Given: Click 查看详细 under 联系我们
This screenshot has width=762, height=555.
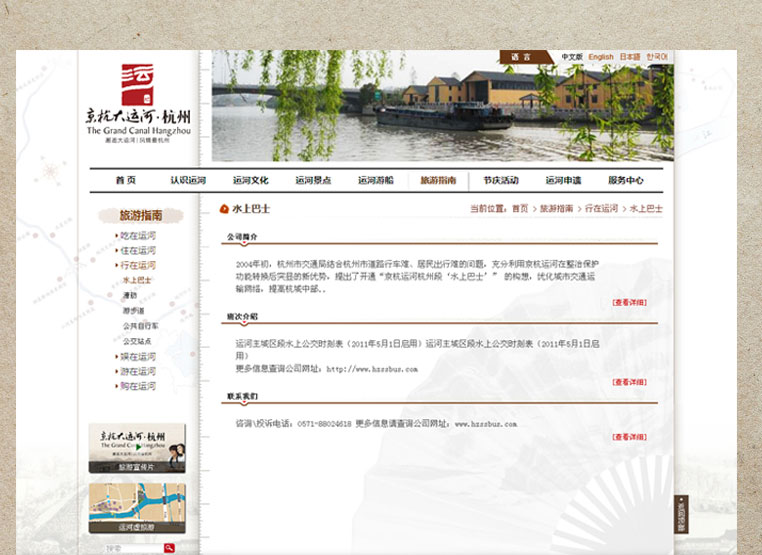Looking at the screenshot, I should click(x=629, y=437).
